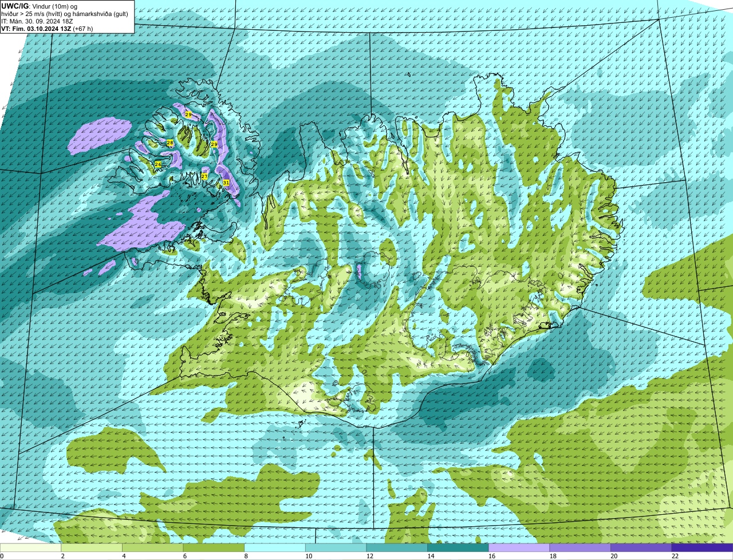Select the 2–4 m/s light green swatch
733x560 pixels.
point(92,547)
